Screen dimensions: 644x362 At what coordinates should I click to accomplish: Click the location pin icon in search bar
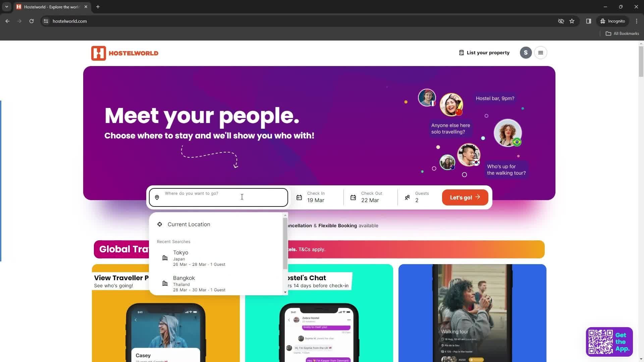[x=157, y=197]
